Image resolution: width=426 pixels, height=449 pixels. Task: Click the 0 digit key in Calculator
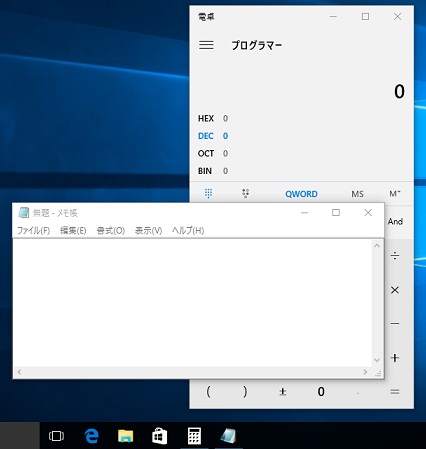(321, 392)
